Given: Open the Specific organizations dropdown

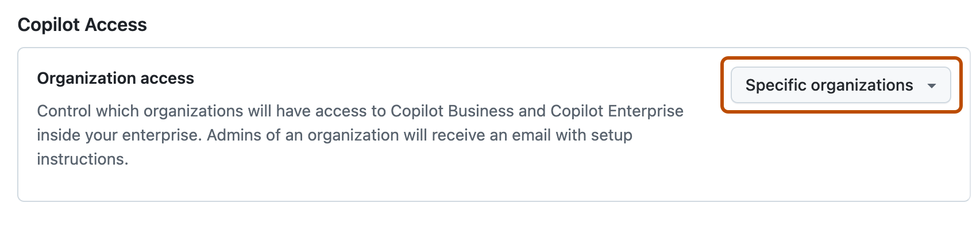Looking at the screenshot, I should click(x=840, y=85).
